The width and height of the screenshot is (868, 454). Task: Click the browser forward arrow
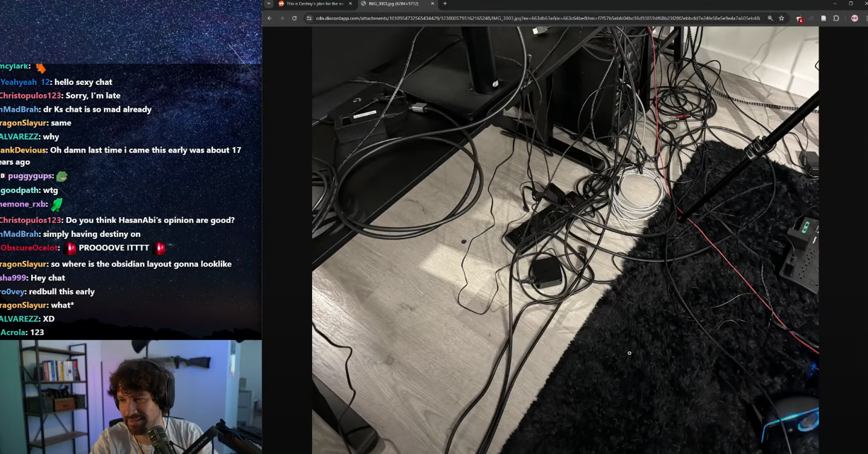(282, 18)
